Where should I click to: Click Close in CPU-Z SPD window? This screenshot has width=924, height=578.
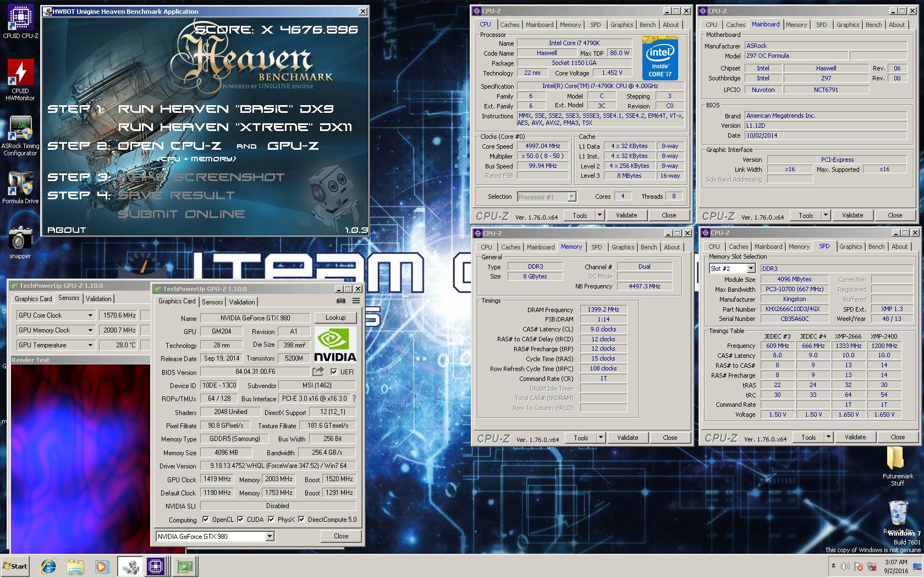(898, 437)
